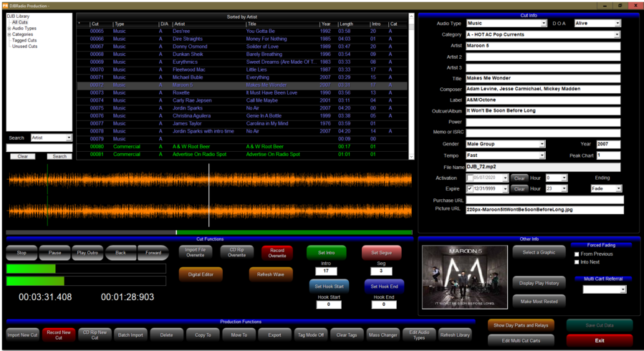
Task: Click CD Rip Overwrite button
Action: pos(236,252)
